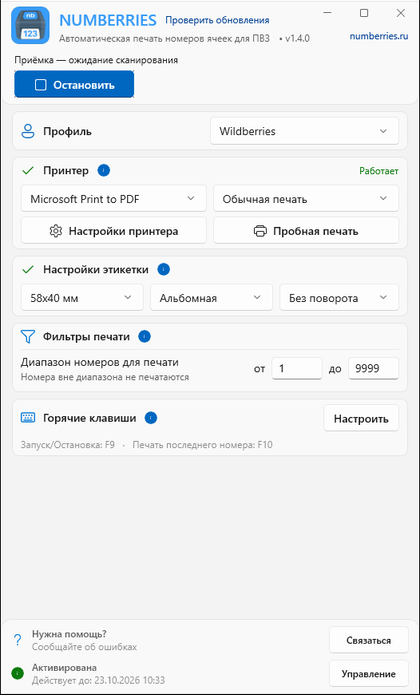Click the v1.4.0 version text

coord(297,39)
